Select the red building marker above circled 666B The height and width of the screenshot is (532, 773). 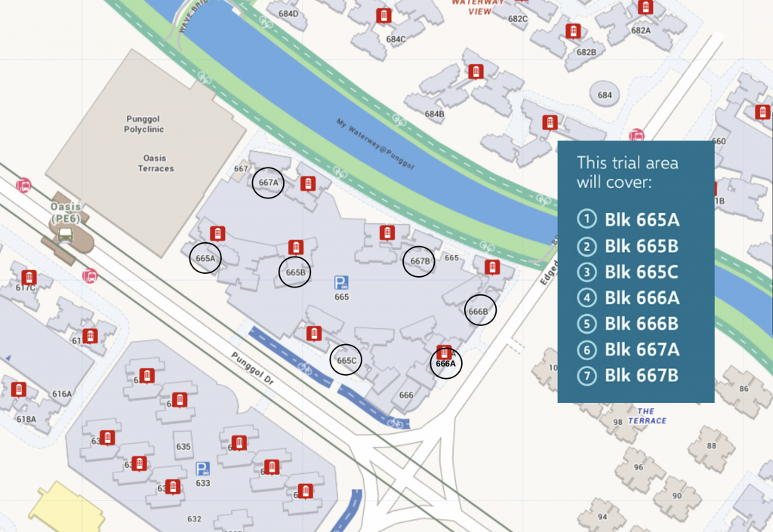pyautogui.click(x=491, y=267)
